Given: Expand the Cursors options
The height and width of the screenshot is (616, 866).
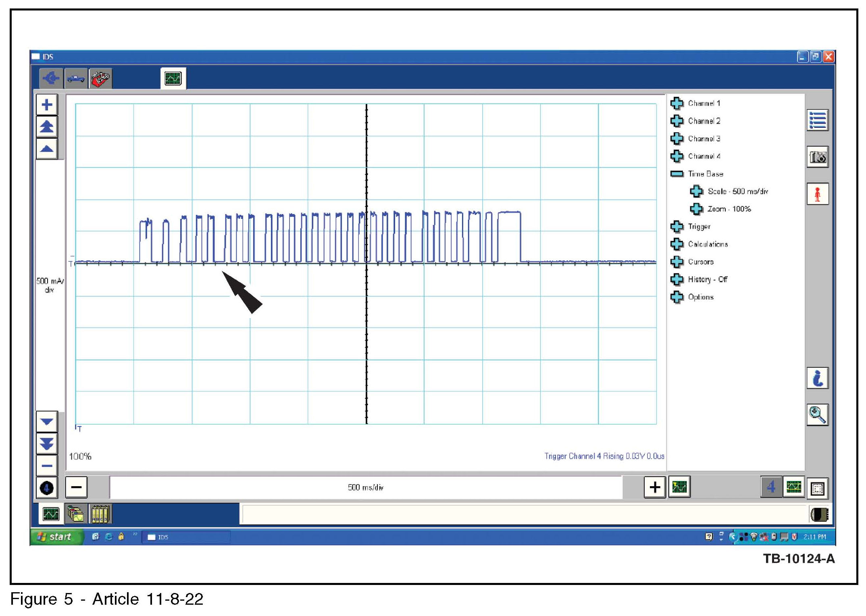Looking at the screenshot, I should [677, 262].
